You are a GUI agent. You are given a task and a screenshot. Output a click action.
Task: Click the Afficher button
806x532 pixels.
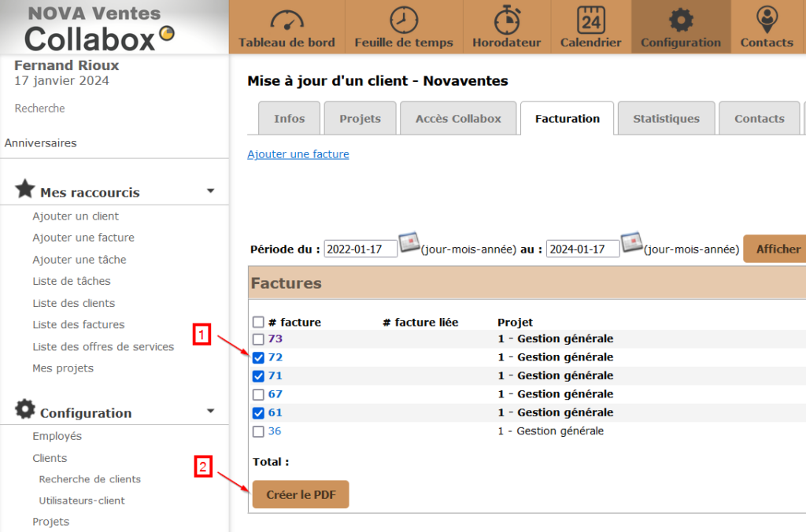pyautogui.click(x=778, y=249)
